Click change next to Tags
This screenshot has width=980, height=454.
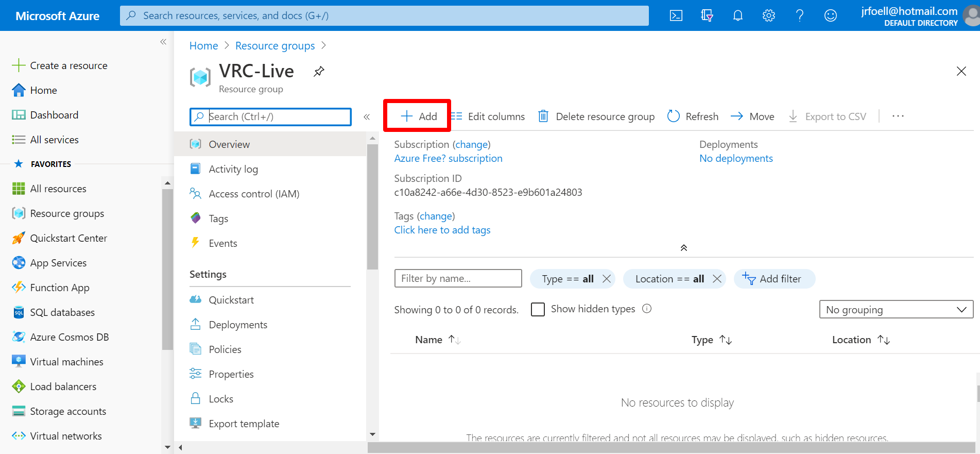(436, 216)
